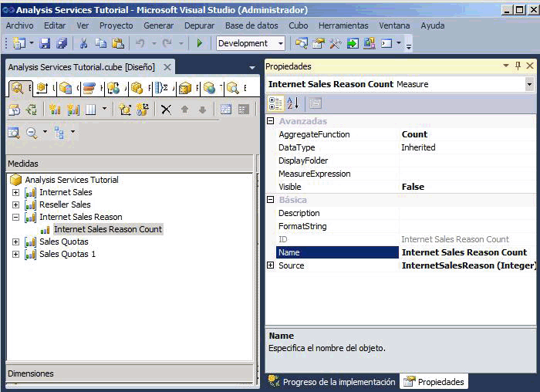Click the Copy toolbar icon
The image size is (540, 392).
tap(100, 43)
